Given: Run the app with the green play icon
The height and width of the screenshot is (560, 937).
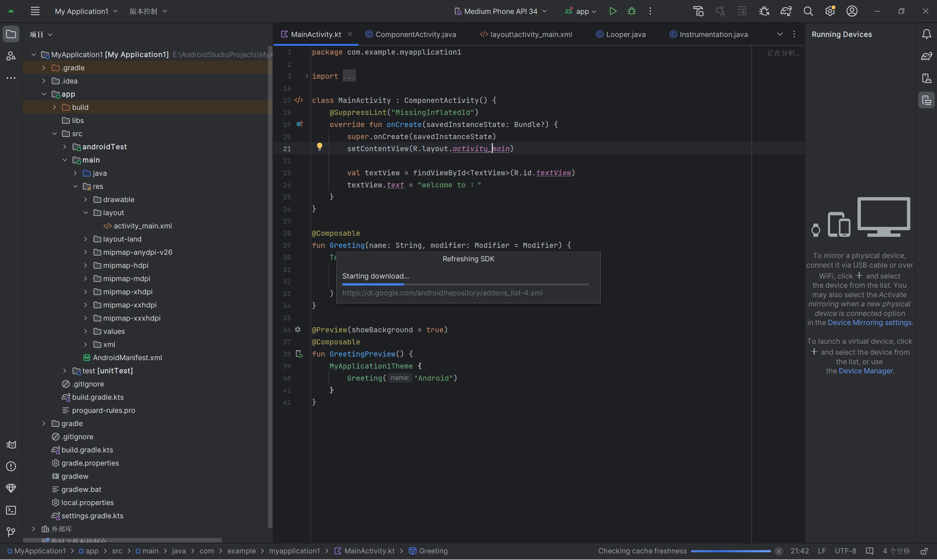Looking at the screenshot, I should [x=613, y=11].
